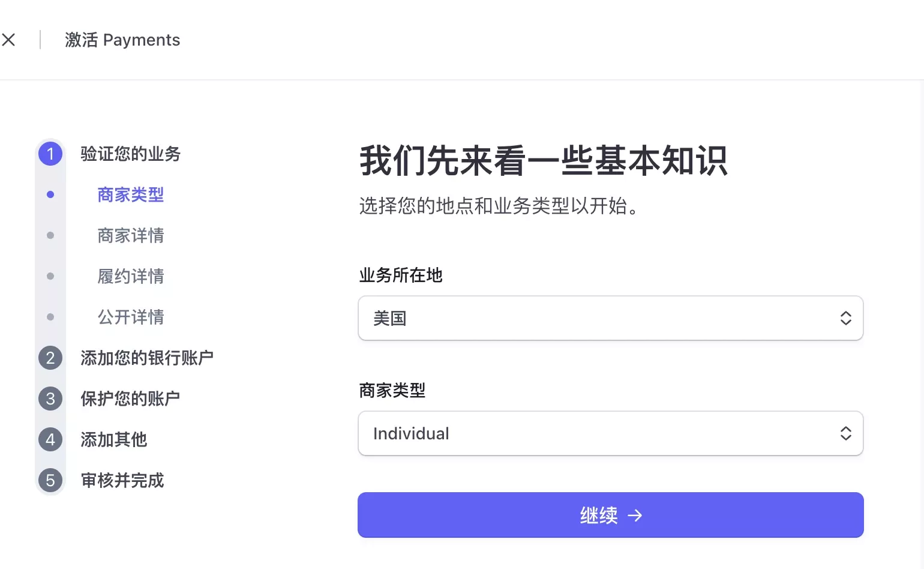Click the step 1 circle icon
The width and height of the screenshot is (924, 569).
coord(50,154)
